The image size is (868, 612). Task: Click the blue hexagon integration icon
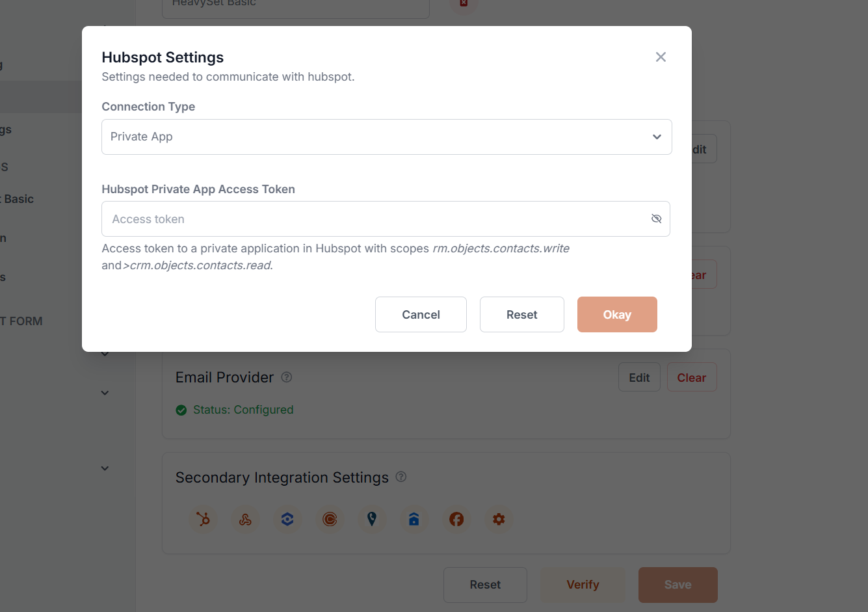[287, 519]
